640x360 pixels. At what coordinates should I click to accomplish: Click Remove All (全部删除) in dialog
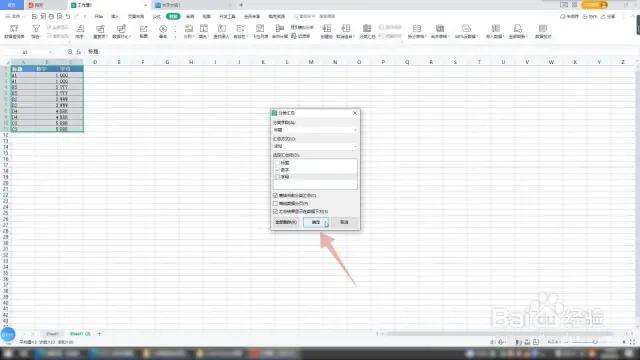(x=286, y=222)
